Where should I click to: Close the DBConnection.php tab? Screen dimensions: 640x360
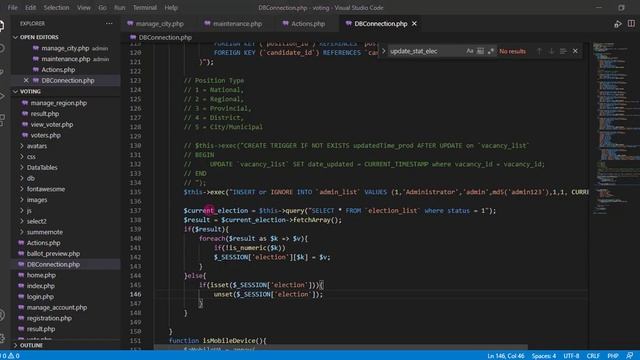coord(414,24)
